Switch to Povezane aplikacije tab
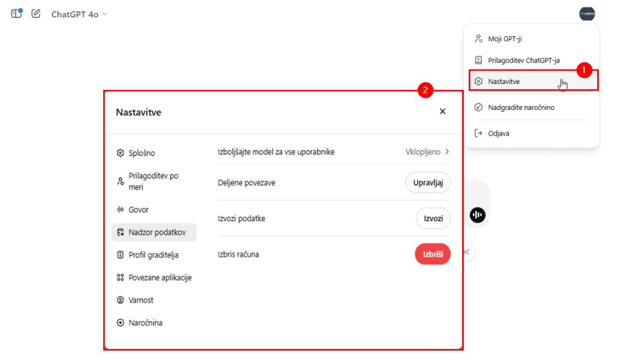The height and width of the screenshot is (364, 635). (160, 278)
